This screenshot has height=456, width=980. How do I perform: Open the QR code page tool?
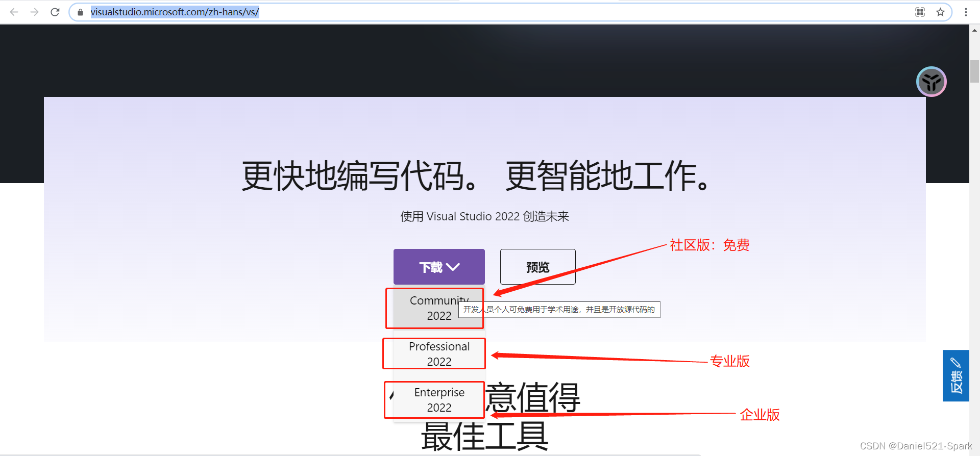920,12
